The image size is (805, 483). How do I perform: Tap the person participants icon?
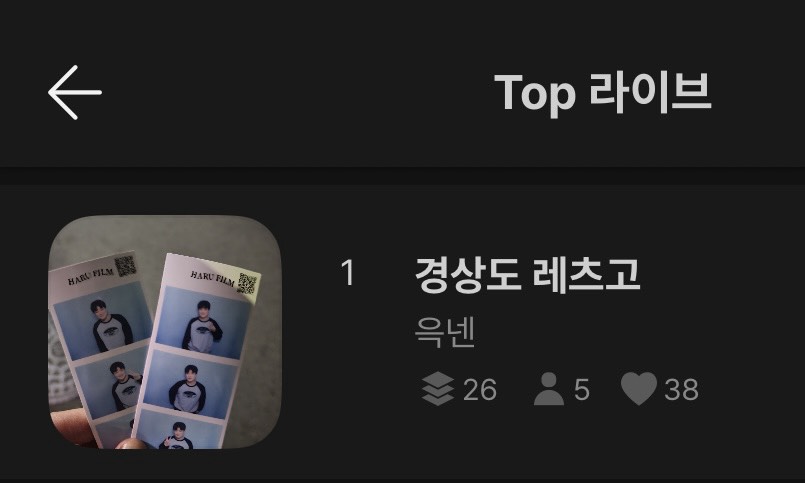click(x=549, y=389)
